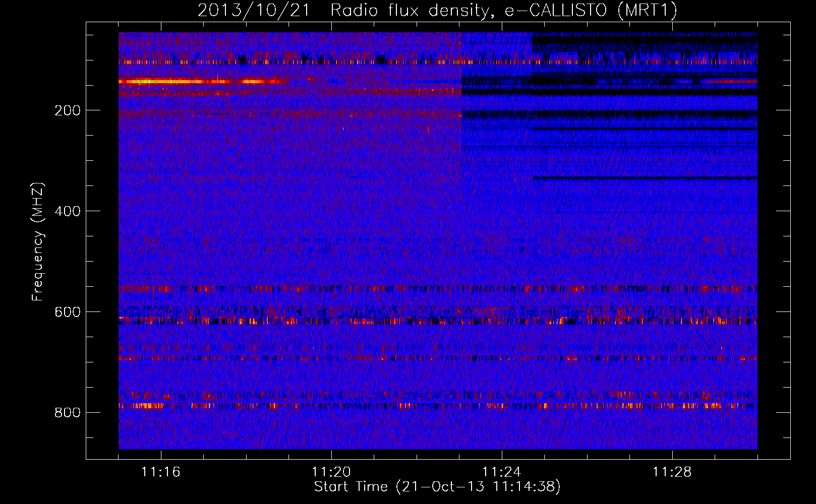
Task: Click the 11:20 time tick label
Action: tap(331, 472)
